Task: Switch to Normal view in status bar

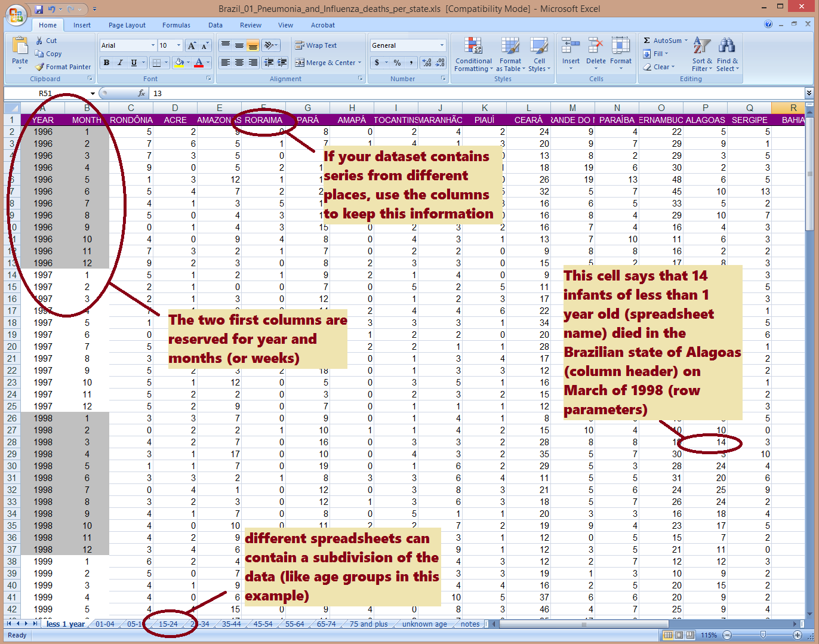Action: click(668, 635)
